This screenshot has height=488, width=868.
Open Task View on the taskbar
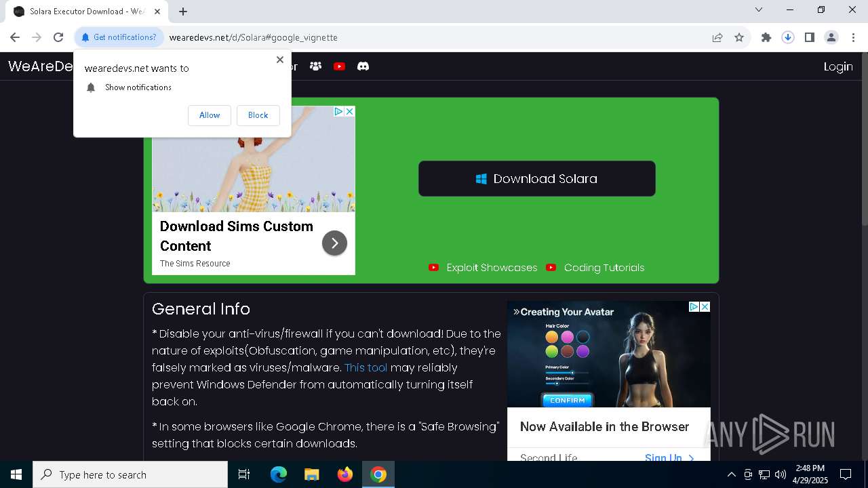(244, 474)
